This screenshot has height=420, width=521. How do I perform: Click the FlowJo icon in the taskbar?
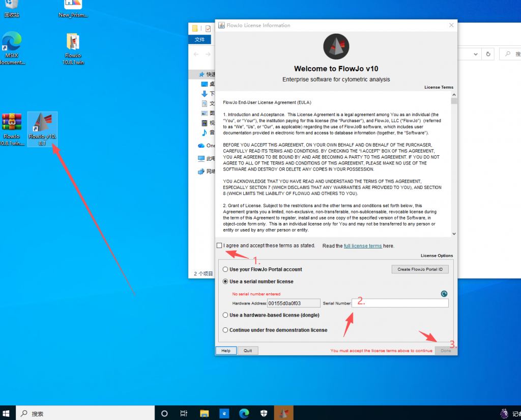tap(283, 413)
